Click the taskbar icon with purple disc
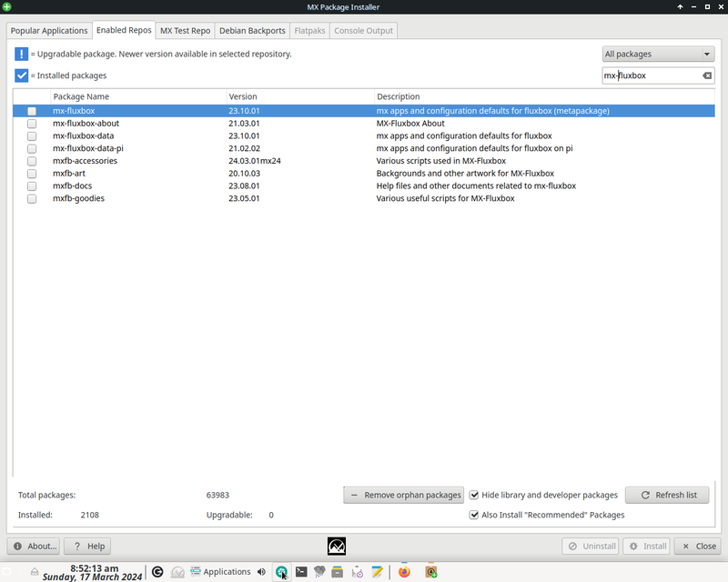Viewport: 728px width, 582px height. (x=357, y=572)
